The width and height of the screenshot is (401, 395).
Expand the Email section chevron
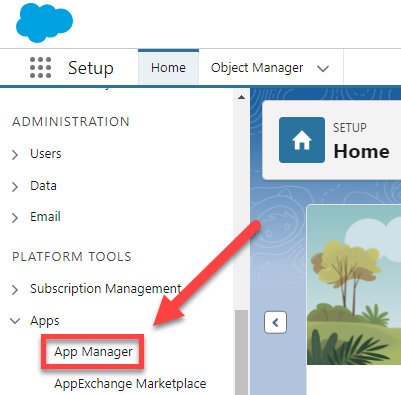[x=15, y=218]
